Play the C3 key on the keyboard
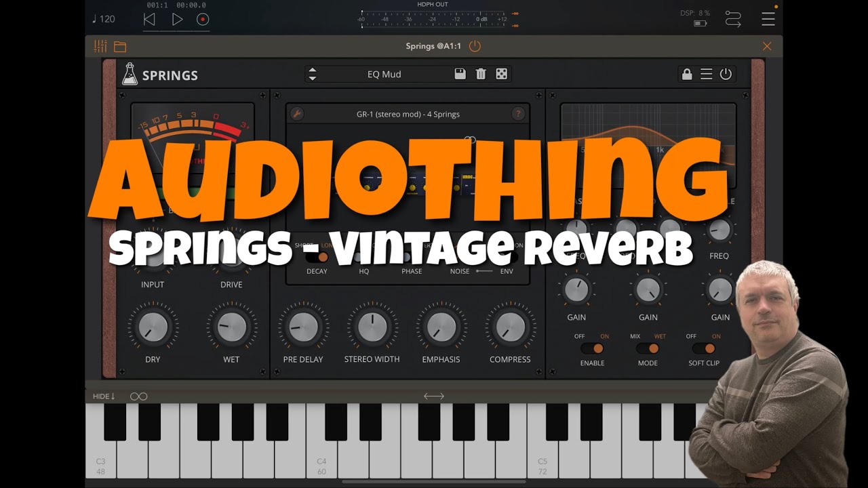Screen dimensions: 868x488 [100, 459]
